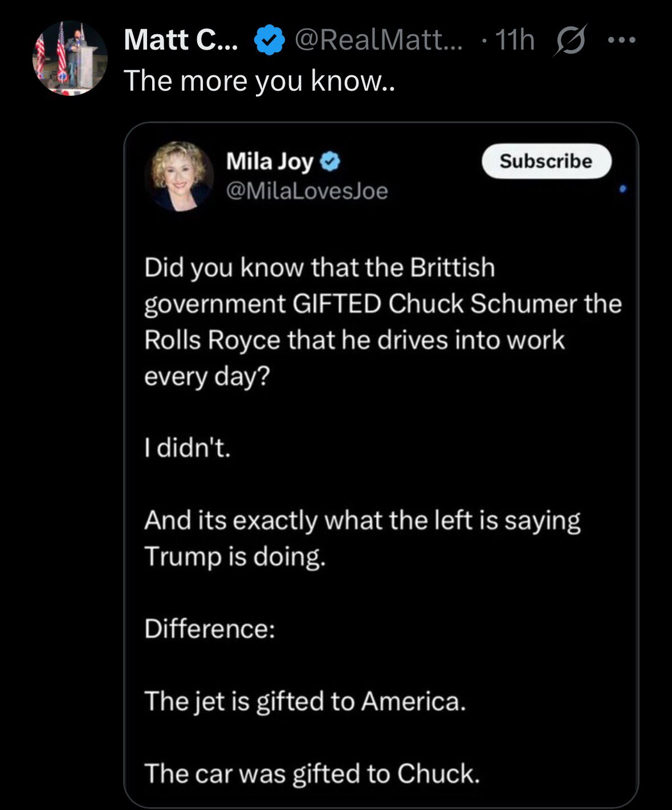Click "The car was gifted to Chuck."

coord(312,774)
